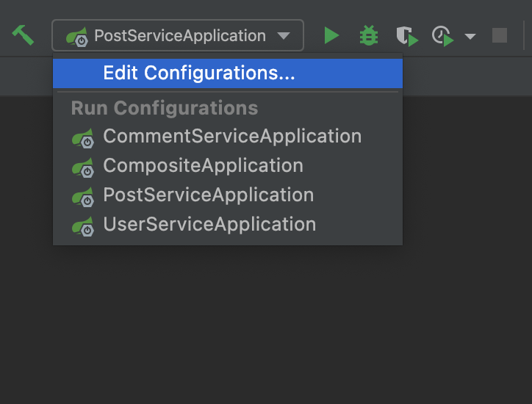The width and height of the screenshot is (532, 404).
Task: Click the Run Configurations section header
Action: pyautogui.click(x=165, y=109)
